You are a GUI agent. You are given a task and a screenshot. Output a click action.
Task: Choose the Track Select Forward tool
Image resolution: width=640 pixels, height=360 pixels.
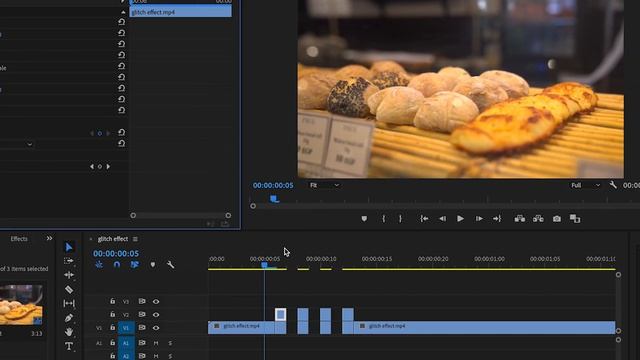pos(69,261)
